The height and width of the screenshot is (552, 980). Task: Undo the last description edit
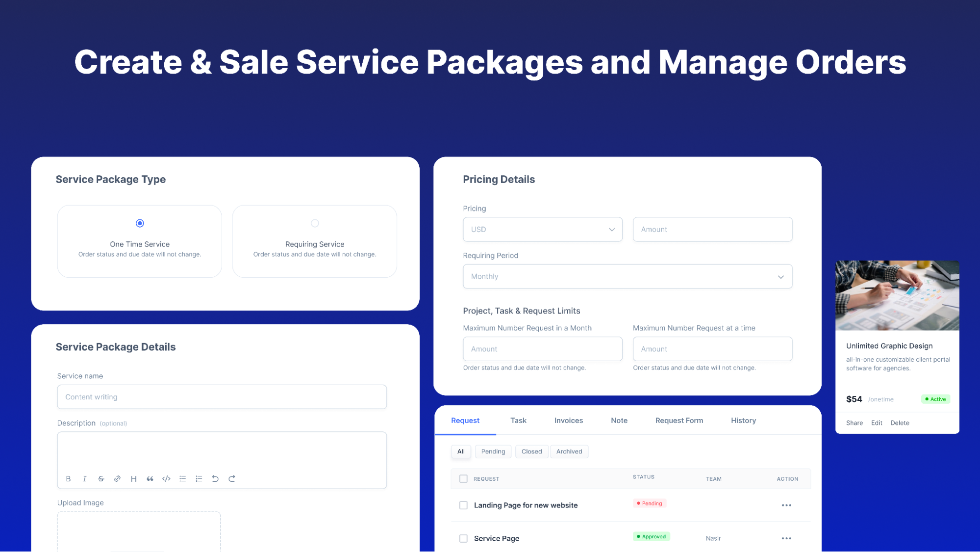click(x=215, y=478)
